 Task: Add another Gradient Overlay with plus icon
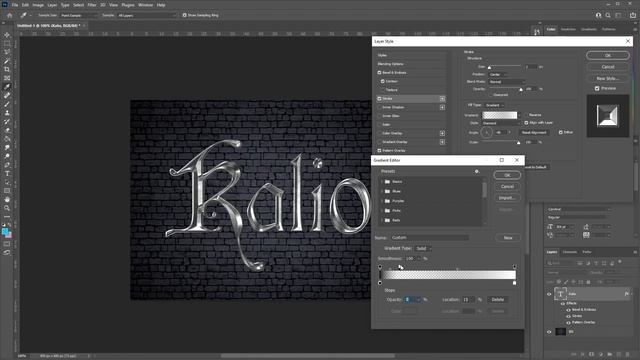(442, 142)
